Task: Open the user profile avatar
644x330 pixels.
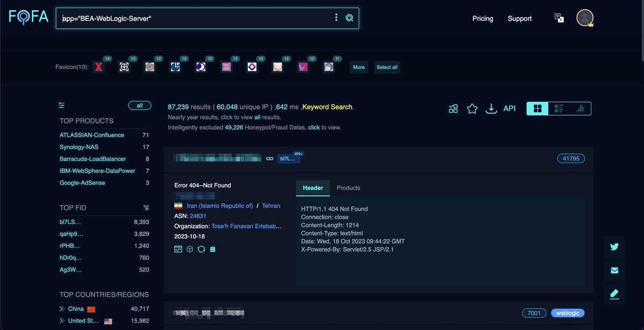Action: click(584, 18)
